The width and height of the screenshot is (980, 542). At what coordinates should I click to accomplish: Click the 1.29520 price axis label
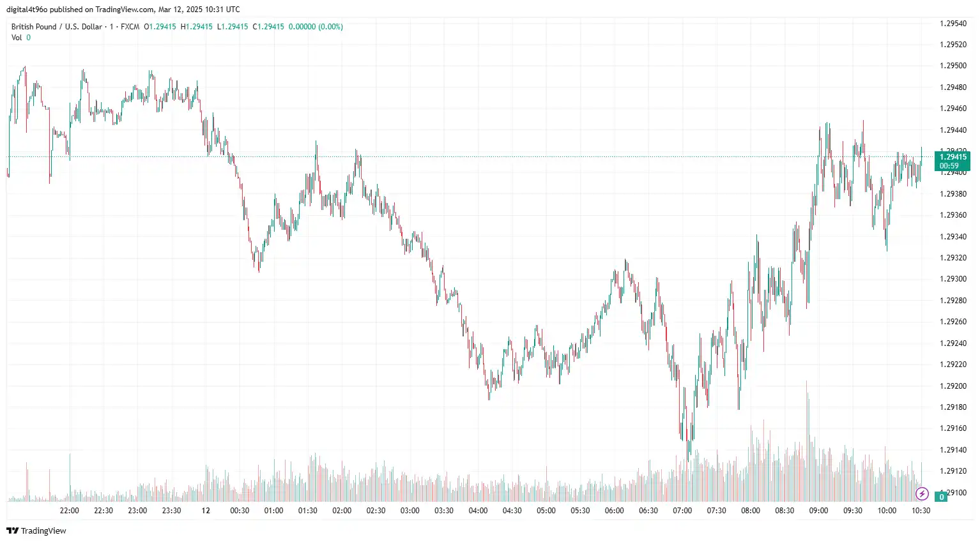pyautogui.click(x=953, y=45)
